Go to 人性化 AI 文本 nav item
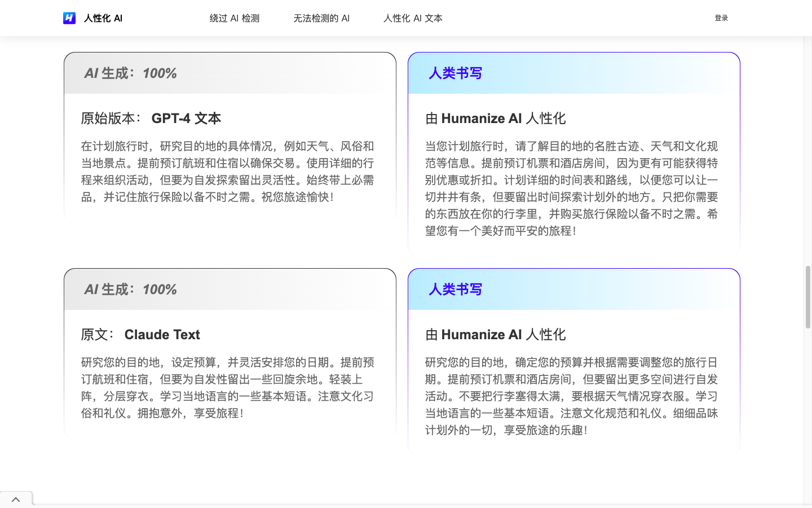The image size is (812, 508). 413,18
